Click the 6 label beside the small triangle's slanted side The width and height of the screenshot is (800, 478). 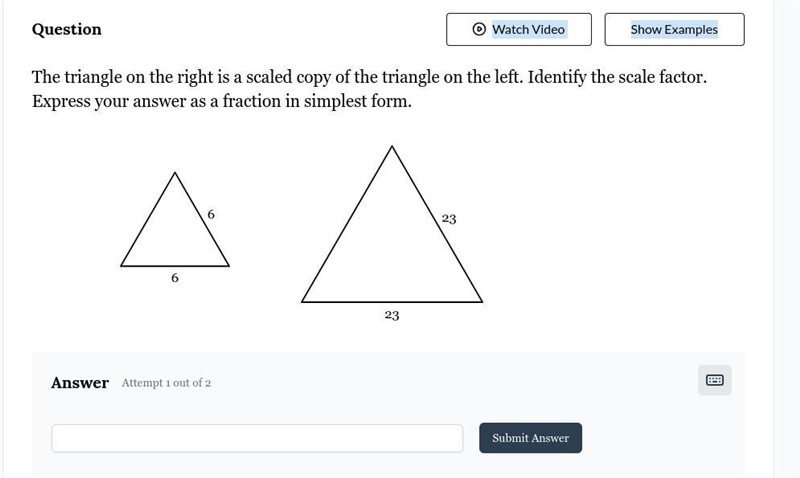coord(211,214)
